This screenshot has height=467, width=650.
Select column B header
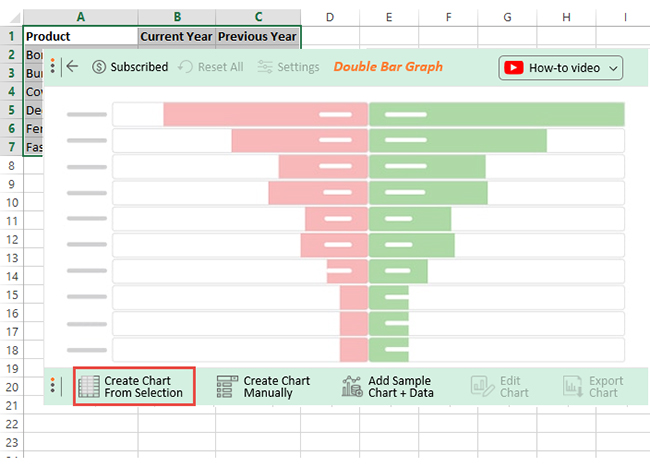pyautogui.click(x=177, y=17)
